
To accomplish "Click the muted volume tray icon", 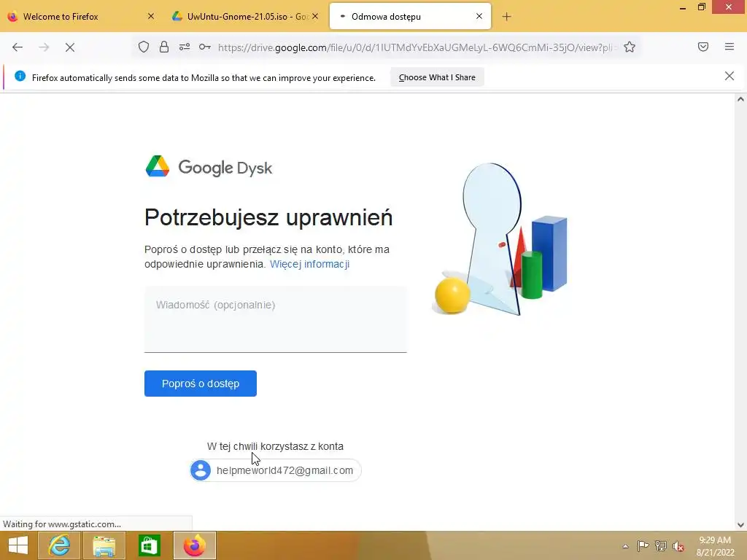I will click(x=678, y=546).
